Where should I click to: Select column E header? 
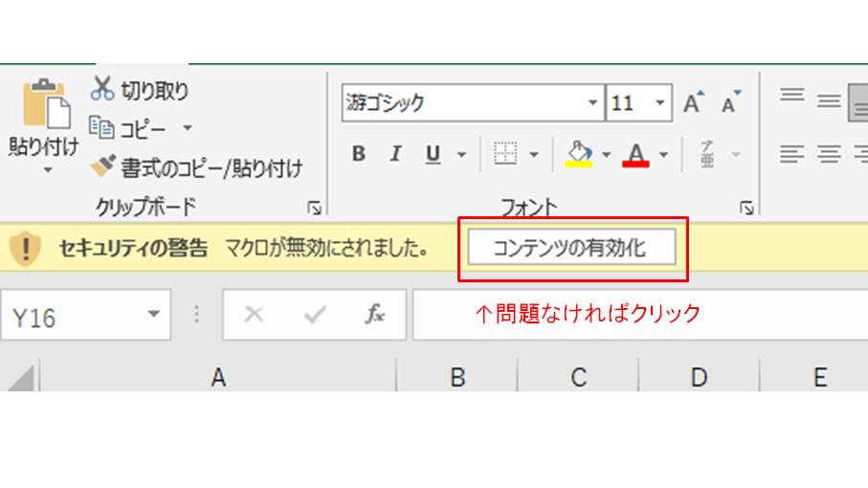point(820,376)
